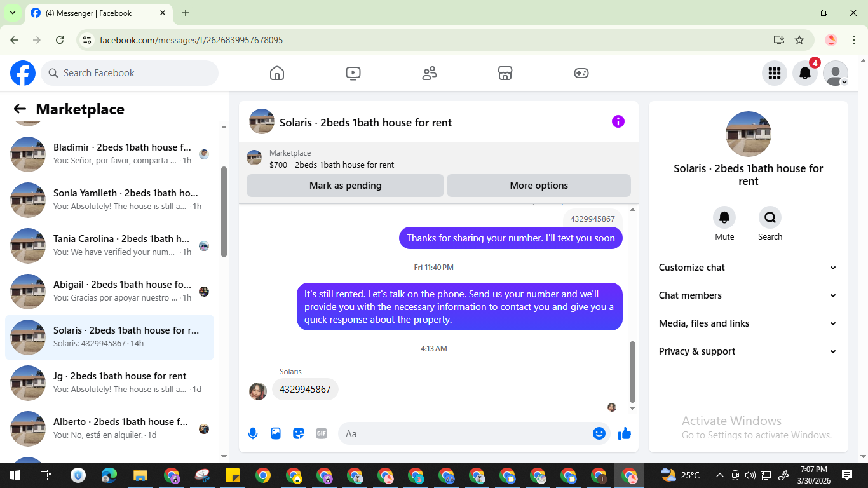Close the Messenger browser tab
Image resolution: width=868 pixels, height=488 pixels.
coord(163,13)
